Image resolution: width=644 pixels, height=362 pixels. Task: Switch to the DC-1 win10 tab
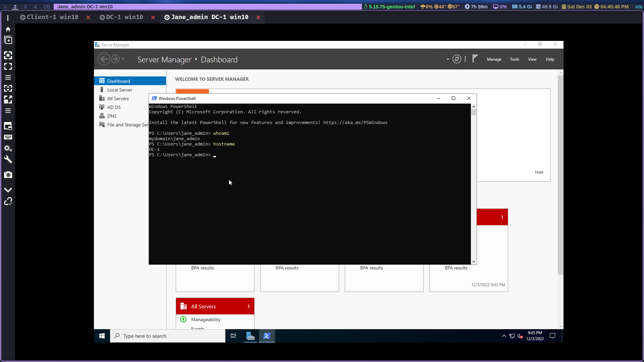pyautogui.click(x=121, y=17)
